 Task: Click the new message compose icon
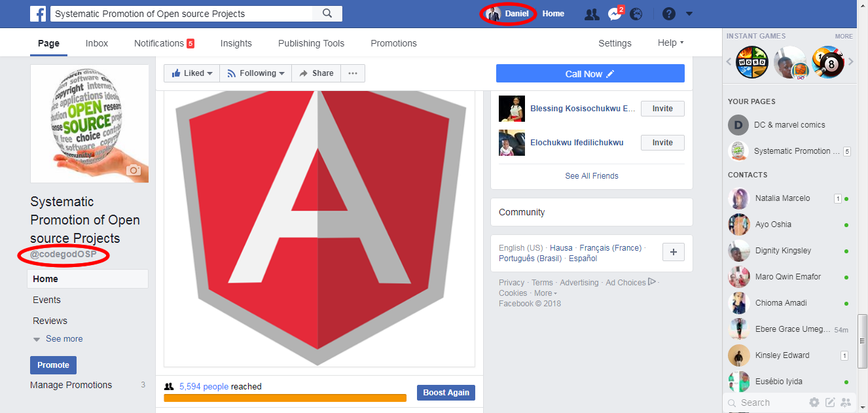pyautogui.click(x=830, y=403)
